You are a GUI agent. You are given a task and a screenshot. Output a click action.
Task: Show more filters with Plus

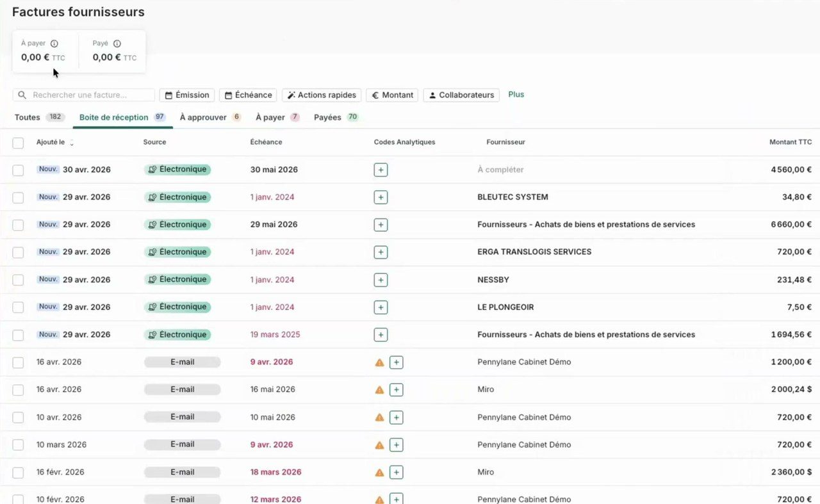[516, 94]
